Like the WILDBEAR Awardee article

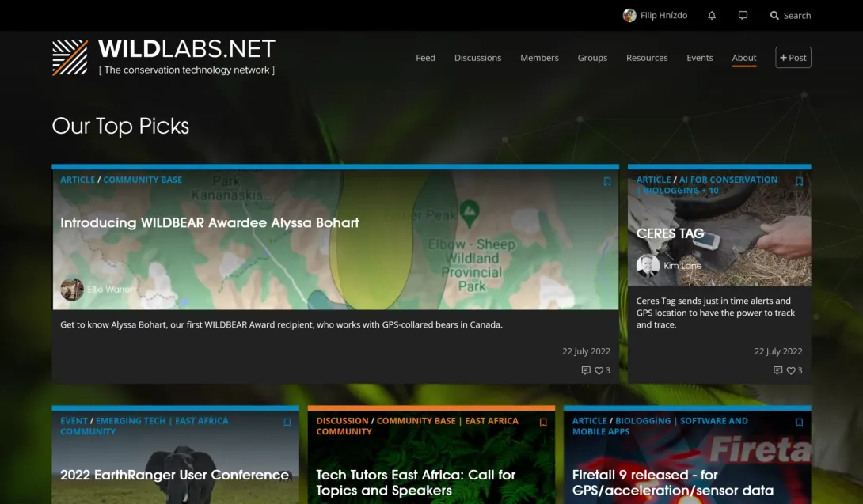click(x=599, y=370)
